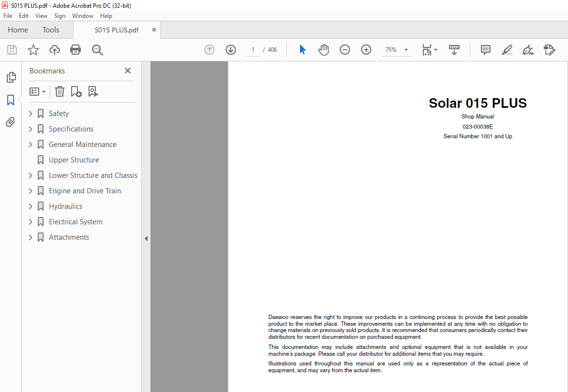Screen dimensions: 568x392
Task: Open the Help menu
Action: [x=106, y=16]
